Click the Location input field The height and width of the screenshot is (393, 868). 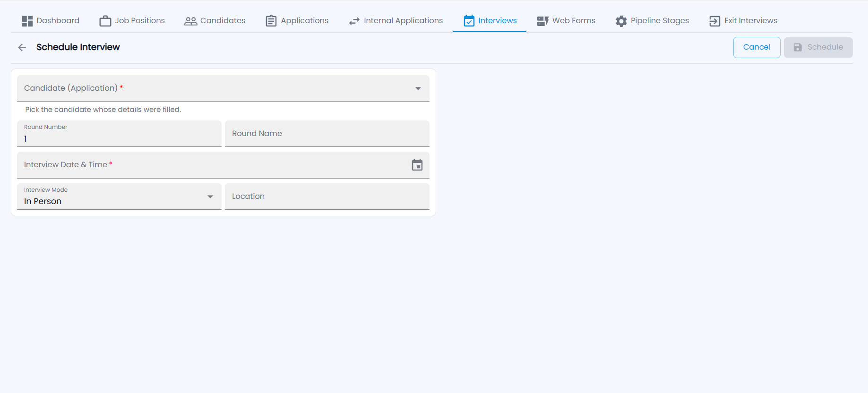click(327, 196)
